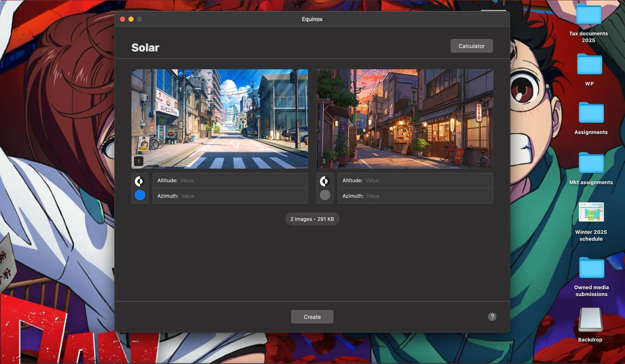Image resolution: width=625 pixels, height=364 pixels.
Task: Toggle the blue primary indicator for image 1
Action: [140, 195]
